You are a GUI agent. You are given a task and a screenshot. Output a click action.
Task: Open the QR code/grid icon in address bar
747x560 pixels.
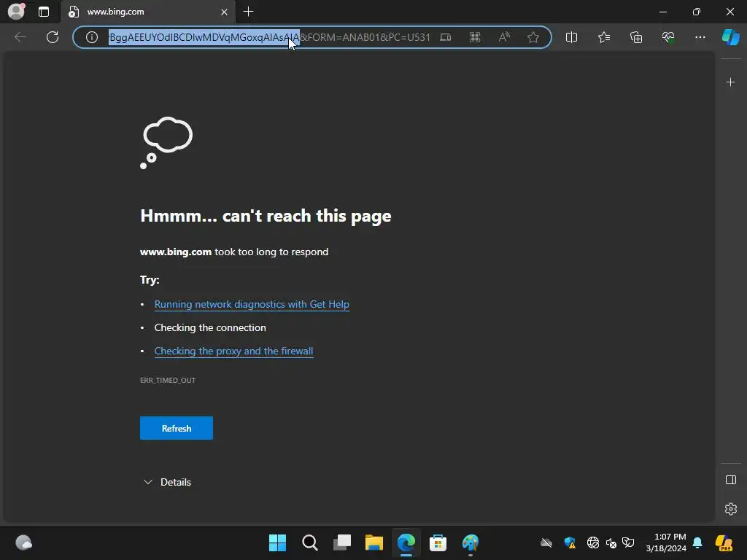(x=475, y=37)
